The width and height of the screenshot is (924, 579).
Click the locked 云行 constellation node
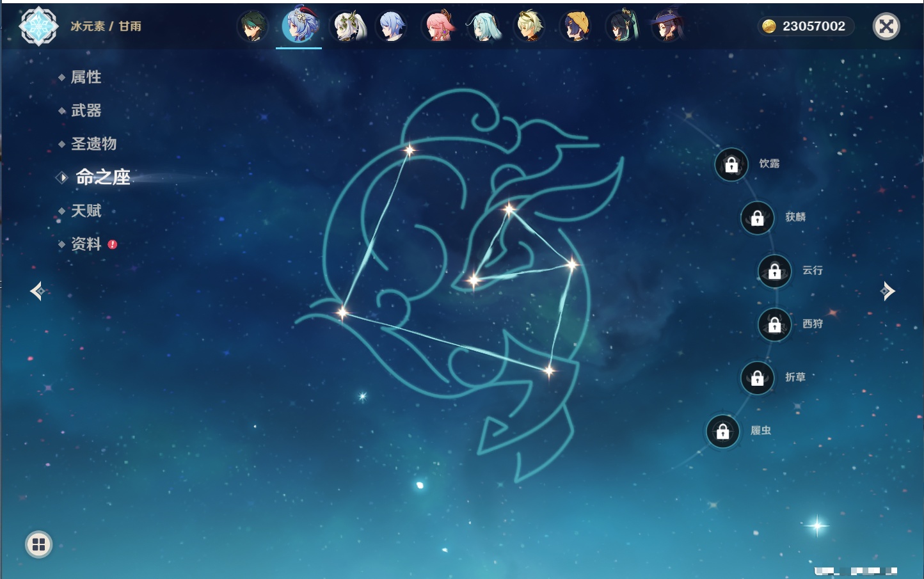pos(774,271)
